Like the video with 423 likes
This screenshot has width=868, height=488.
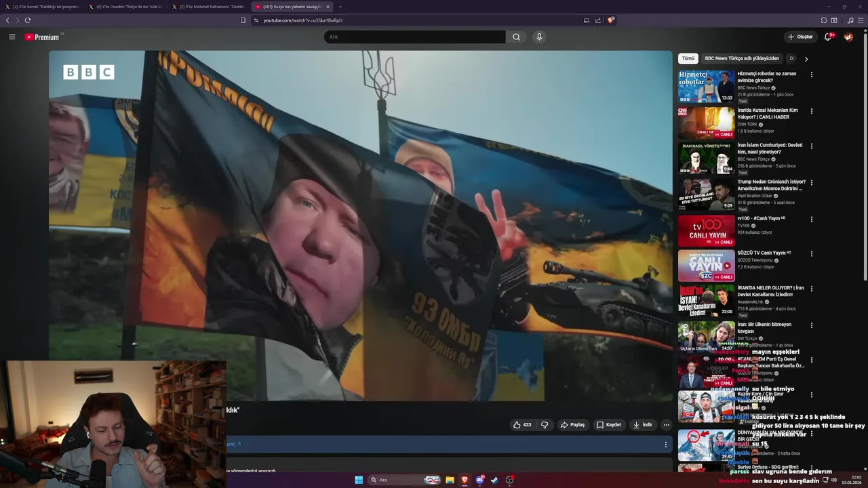pyautogui.click(x=522, y=425)
